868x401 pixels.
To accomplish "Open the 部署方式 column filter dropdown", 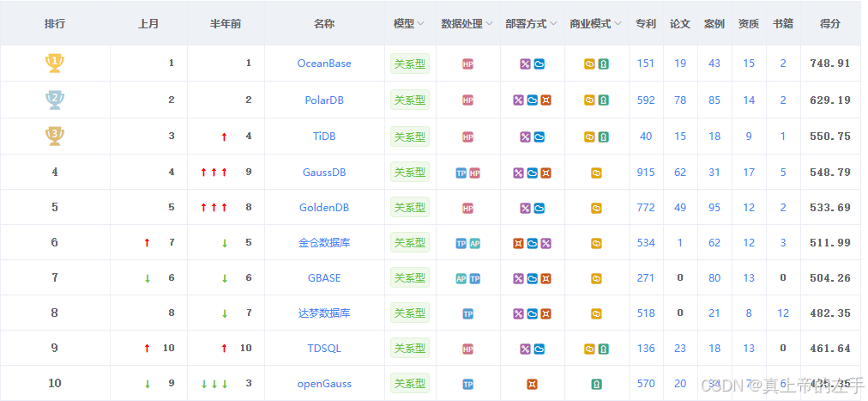I will [x=553, y=24].
